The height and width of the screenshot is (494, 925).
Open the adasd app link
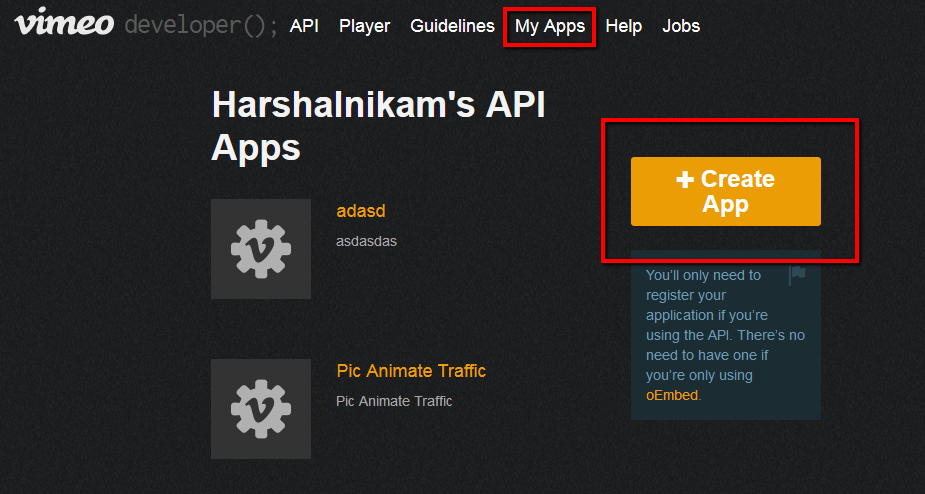pos(360,211)
